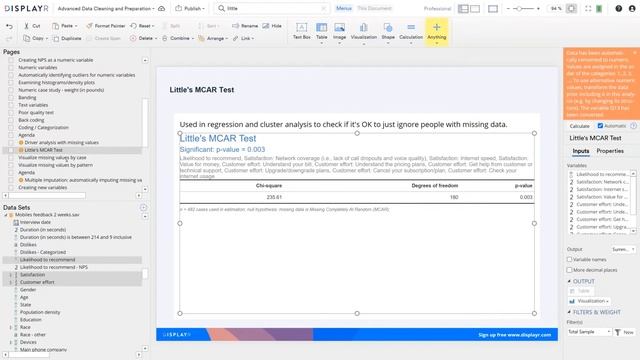The width and height of the screenshot is (640, 360).
Task: Toggle the Automatic checkbox
Action: pos(600,126)
